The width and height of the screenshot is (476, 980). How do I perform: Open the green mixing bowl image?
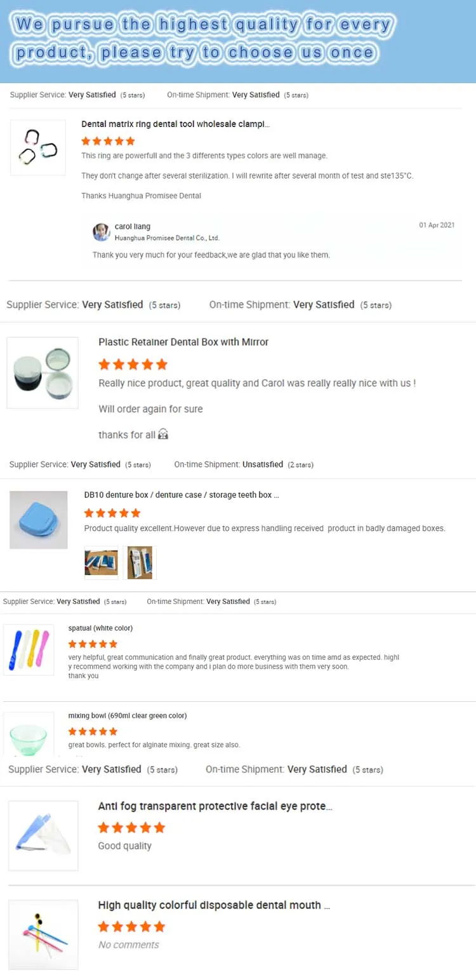[x=29, y=737]
